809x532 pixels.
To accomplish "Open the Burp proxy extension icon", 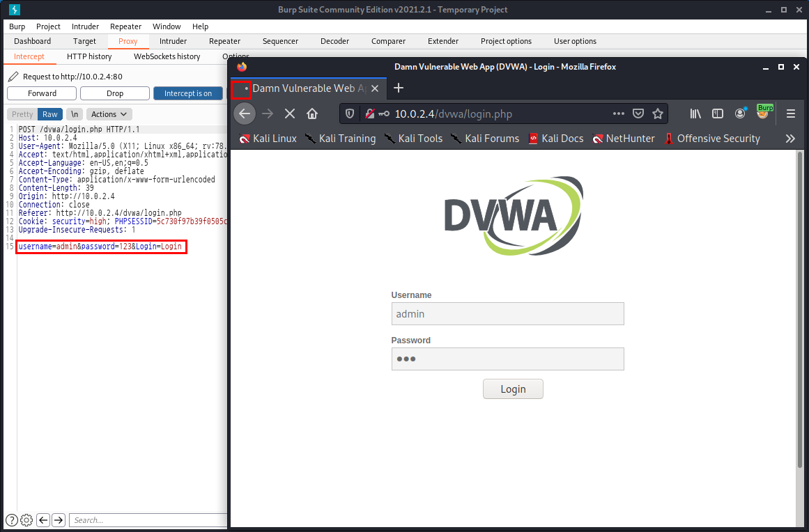I will (764, 112).
